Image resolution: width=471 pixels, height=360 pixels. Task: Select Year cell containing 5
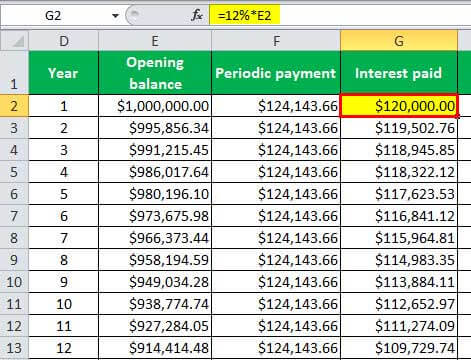(x=64, y=194)
